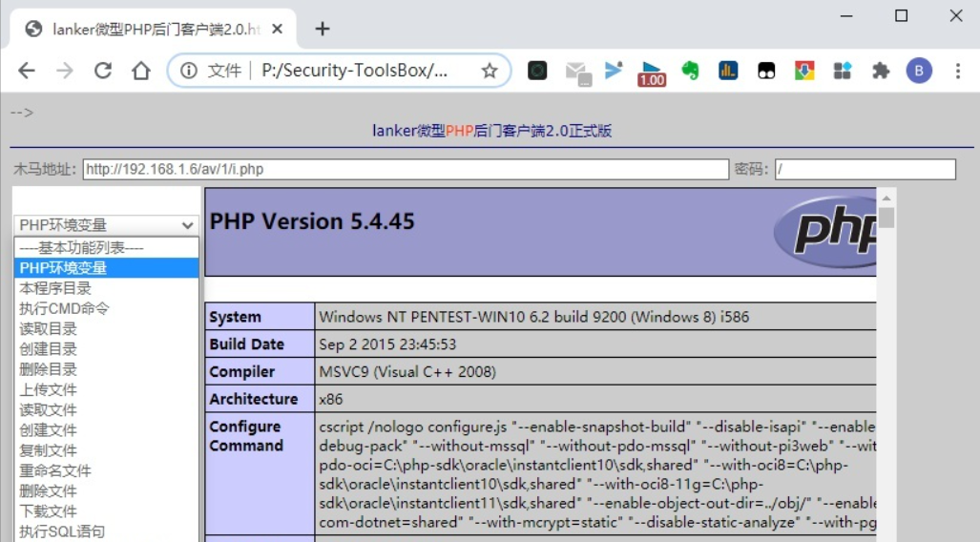Screen dimensions: 980x542
Task: Click the browser forward arrow
Action: click(64, 71)
